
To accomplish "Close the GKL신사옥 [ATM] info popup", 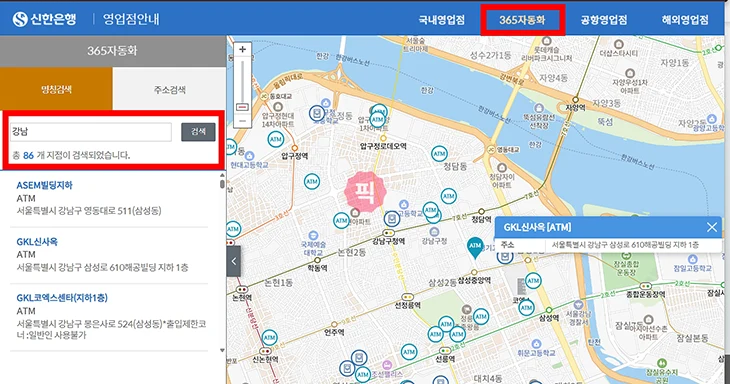I will point(712,227).
